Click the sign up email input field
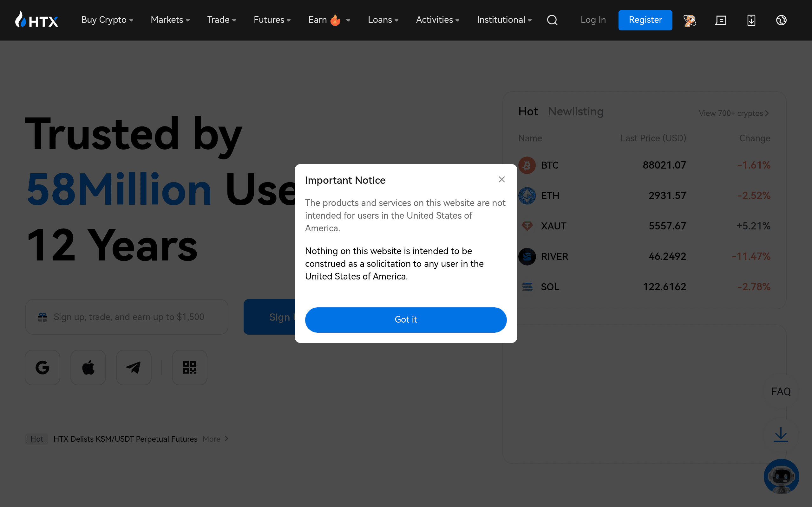 [x=127, y=317]
